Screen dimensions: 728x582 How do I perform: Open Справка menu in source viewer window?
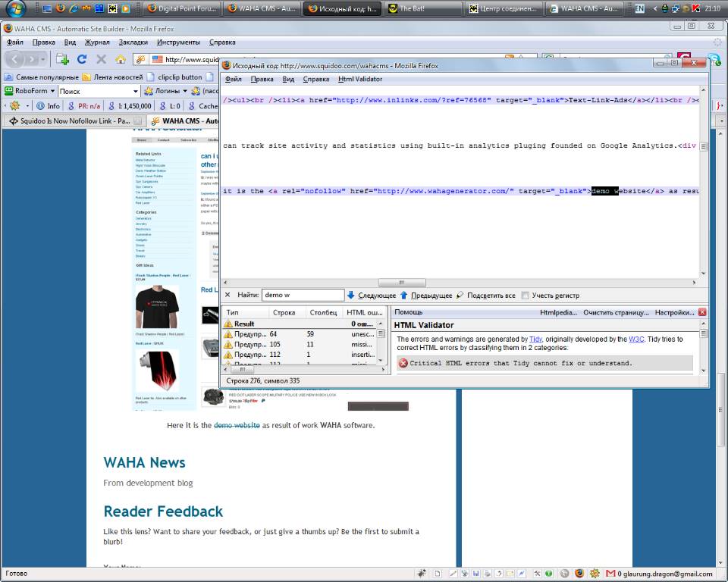(x=315, y=79)
